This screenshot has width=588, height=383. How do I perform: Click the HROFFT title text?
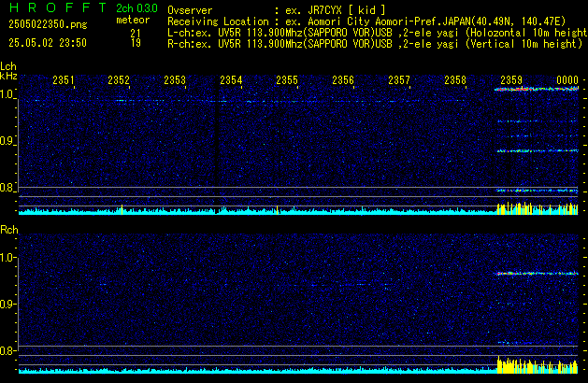tap(58, 7)
